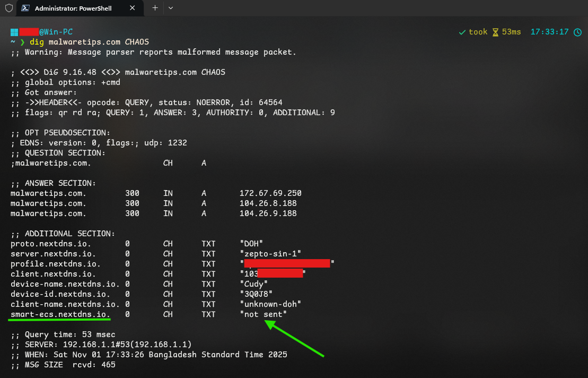588x378 pixels.
Task: Click the clock icon after 17:33:17
Action: [x=577, y=32]
